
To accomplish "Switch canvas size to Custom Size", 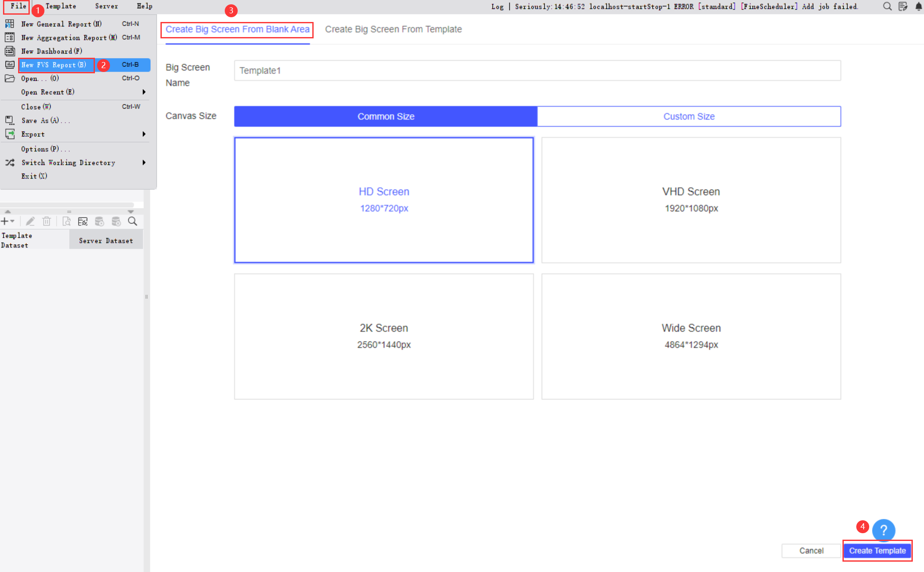I will point(689,116).
